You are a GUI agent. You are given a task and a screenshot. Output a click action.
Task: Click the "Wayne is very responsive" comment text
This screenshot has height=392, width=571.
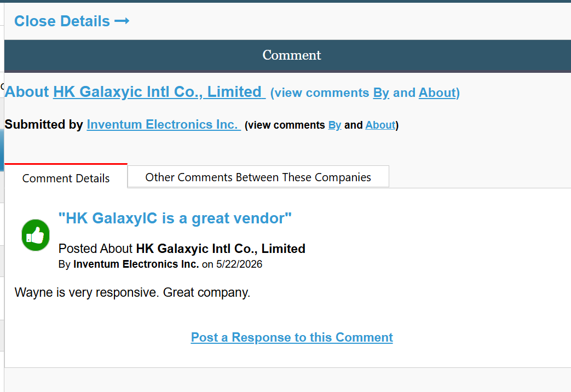pos(132,292)
